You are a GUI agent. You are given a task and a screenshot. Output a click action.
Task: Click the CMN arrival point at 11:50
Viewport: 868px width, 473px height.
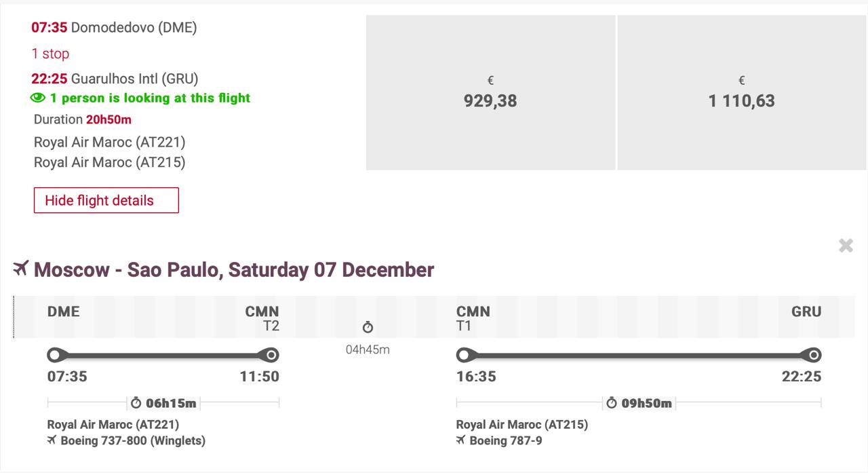(x=271, y=355)
